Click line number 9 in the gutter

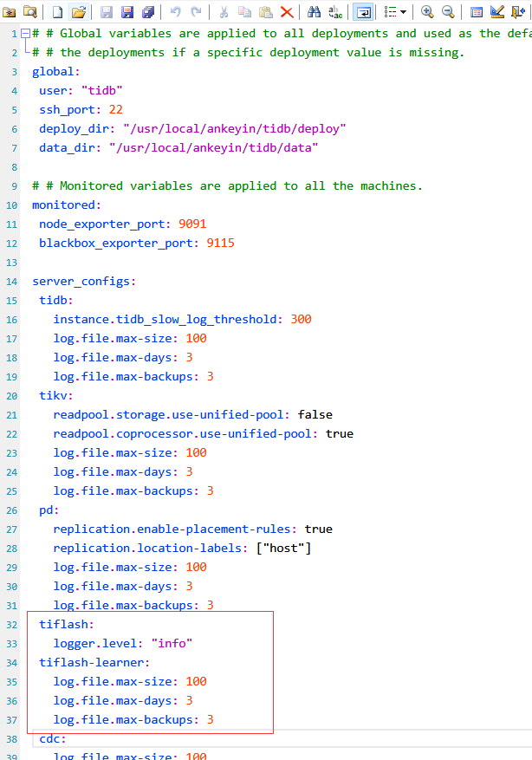tap(14, 186)
